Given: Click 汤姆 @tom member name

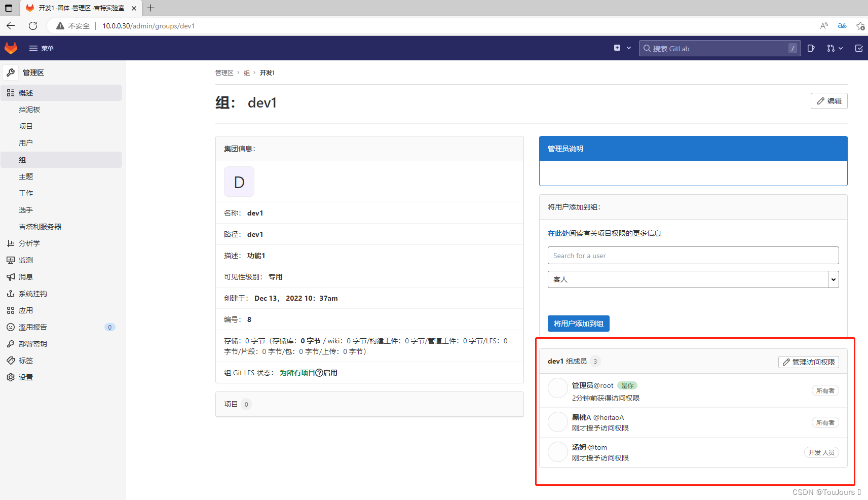Looking at the screenshot, I should pos(589,447).
